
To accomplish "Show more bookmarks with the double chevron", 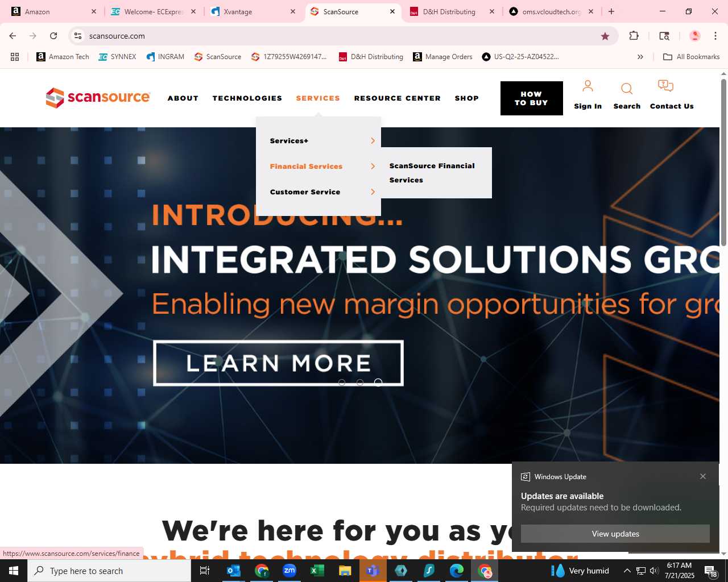I will (640, 57).
